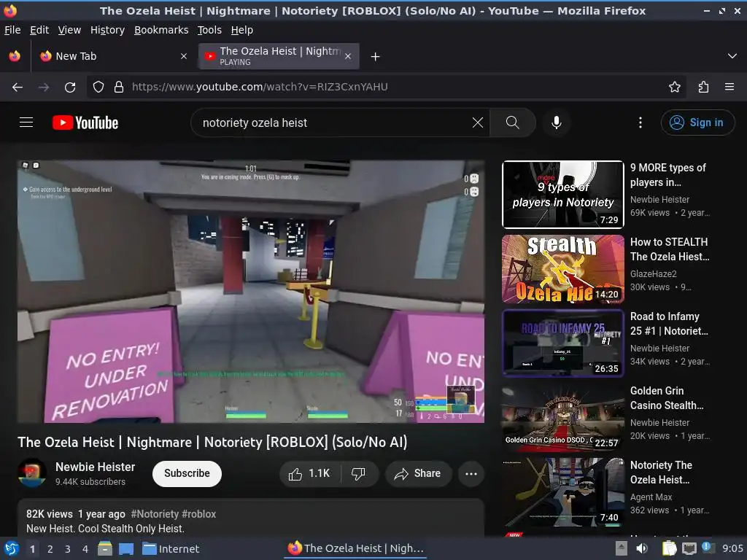Go to the YouTube home logo

click(x=85, y=122)
